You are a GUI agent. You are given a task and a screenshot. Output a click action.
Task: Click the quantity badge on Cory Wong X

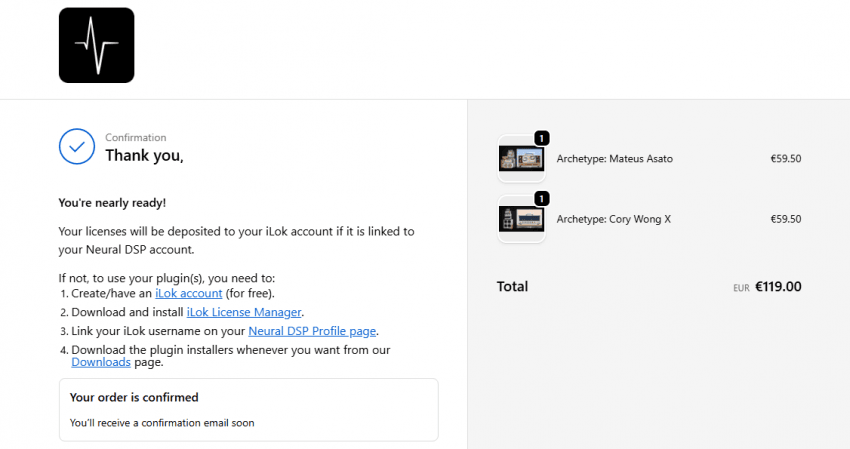pyautogui.click(x=541, y=198)
